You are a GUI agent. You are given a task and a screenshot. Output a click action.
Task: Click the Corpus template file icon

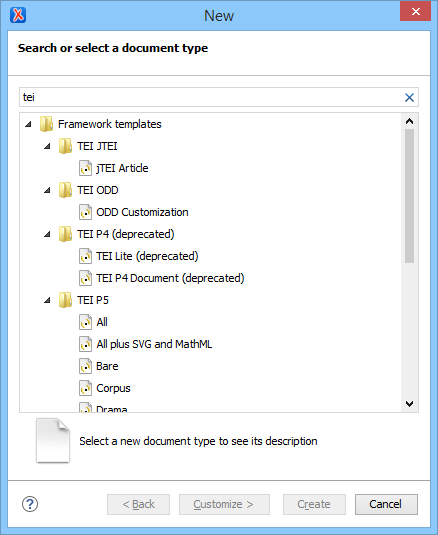(85, 388)
